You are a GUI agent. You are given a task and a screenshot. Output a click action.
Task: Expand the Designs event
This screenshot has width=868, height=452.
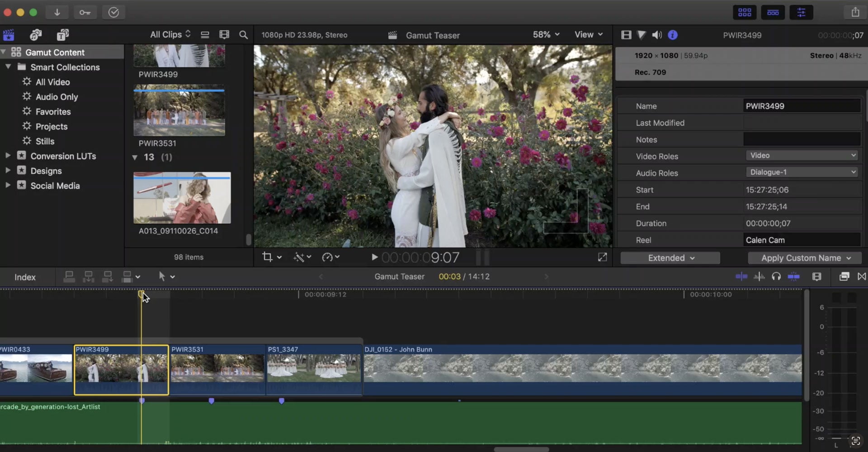8,170
